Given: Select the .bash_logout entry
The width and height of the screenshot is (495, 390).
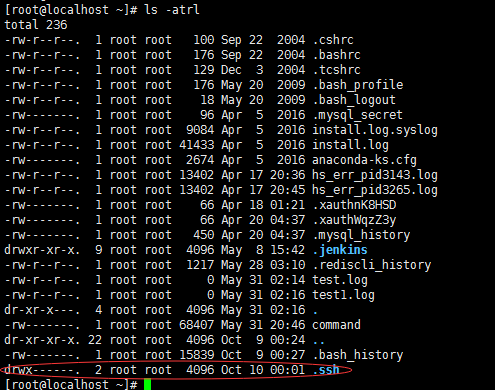Looking at the screenshot, I should click(354, 100).
